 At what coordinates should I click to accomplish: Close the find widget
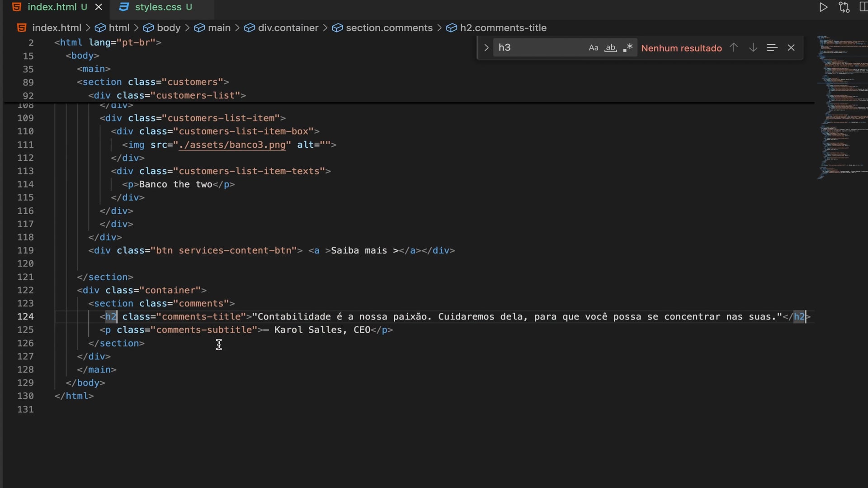pos(791,47)
